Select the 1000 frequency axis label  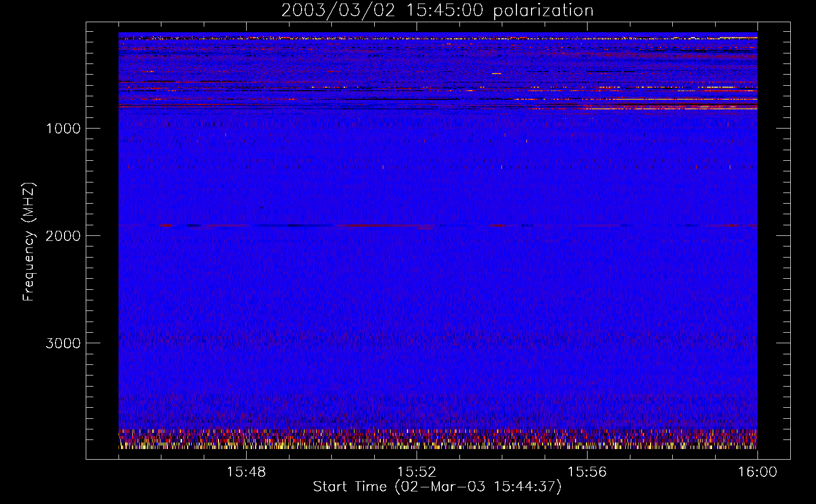63,129
